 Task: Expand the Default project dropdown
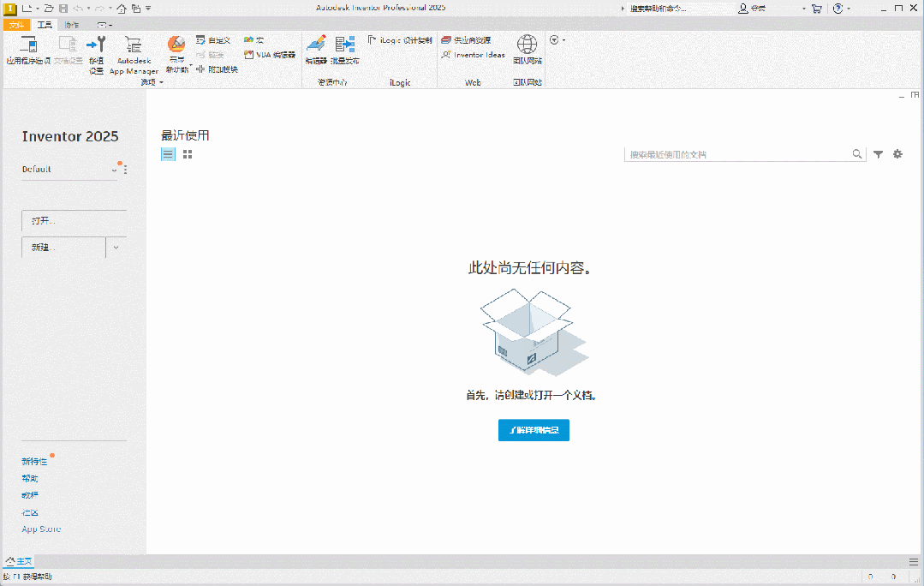click(114, 170)
